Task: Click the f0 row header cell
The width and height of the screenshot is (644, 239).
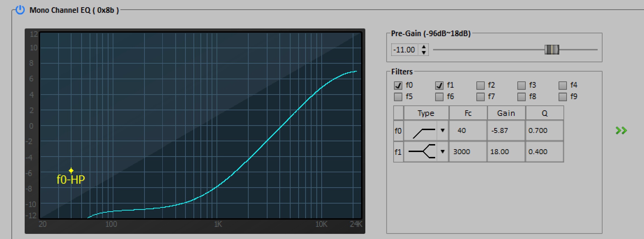Action: [398, 131]
